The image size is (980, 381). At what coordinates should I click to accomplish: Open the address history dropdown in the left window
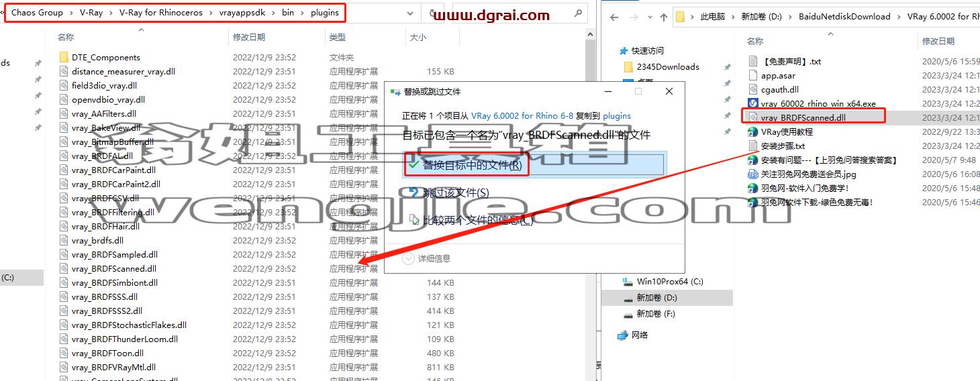click(409, 13)
